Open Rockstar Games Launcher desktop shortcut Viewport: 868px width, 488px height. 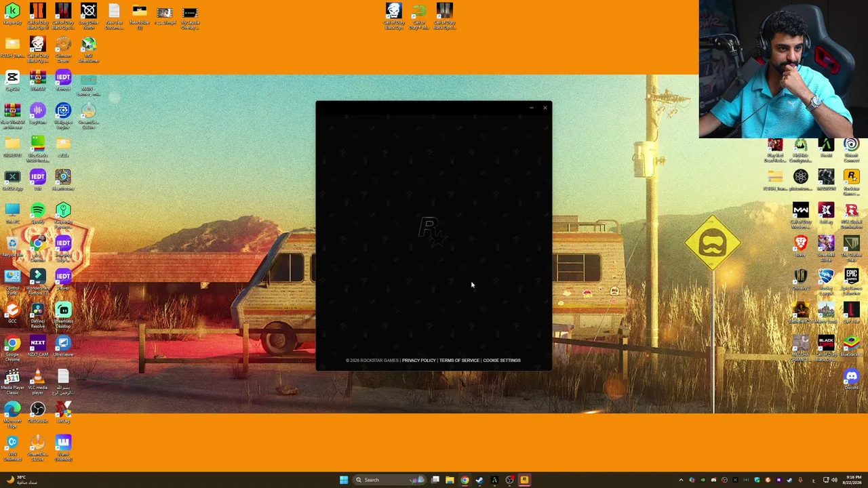[851, 182]
